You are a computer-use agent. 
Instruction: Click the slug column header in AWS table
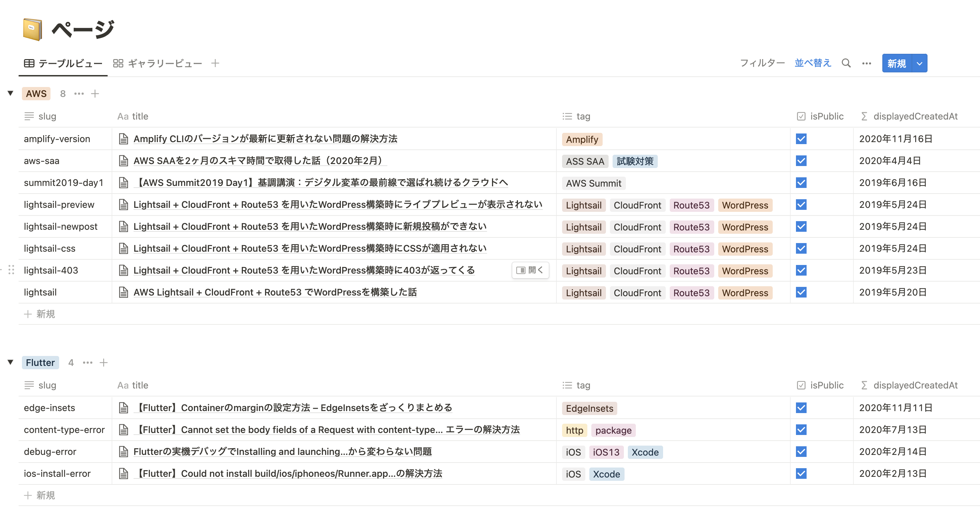click(x=40, y=116)
